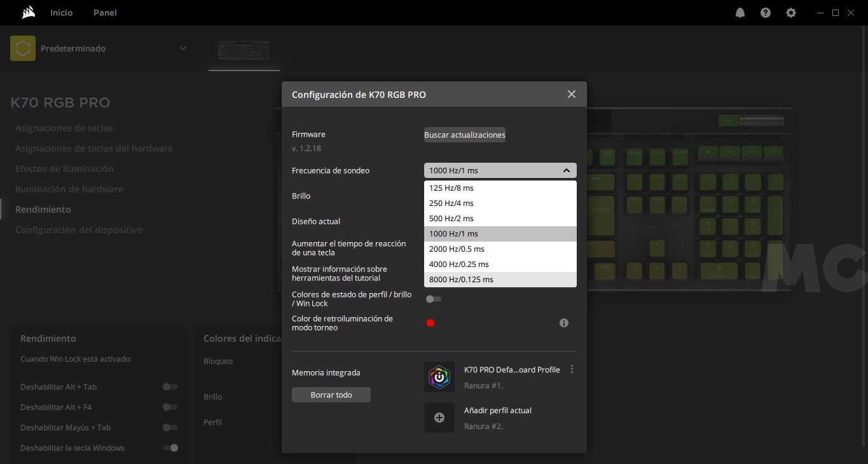Screen dimensions: 868x464
Task: Disable the Deshabilitar la tecla Windows switch
Action: [170, 447]
